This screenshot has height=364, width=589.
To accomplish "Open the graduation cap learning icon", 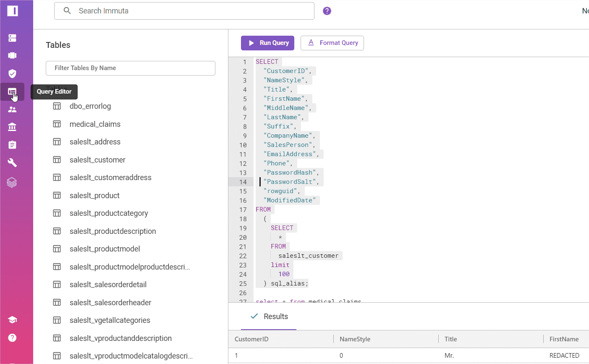I will coord(11,319).
